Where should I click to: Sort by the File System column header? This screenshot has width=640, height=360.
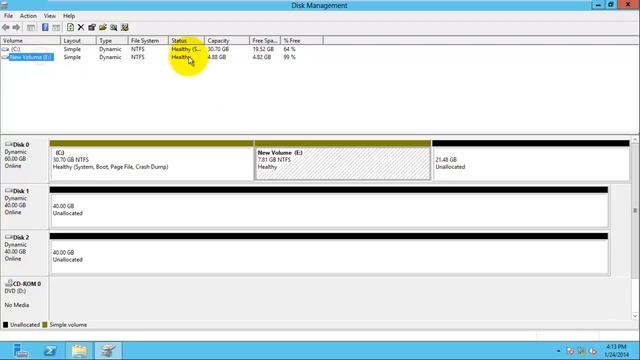(x=148, y=40)
